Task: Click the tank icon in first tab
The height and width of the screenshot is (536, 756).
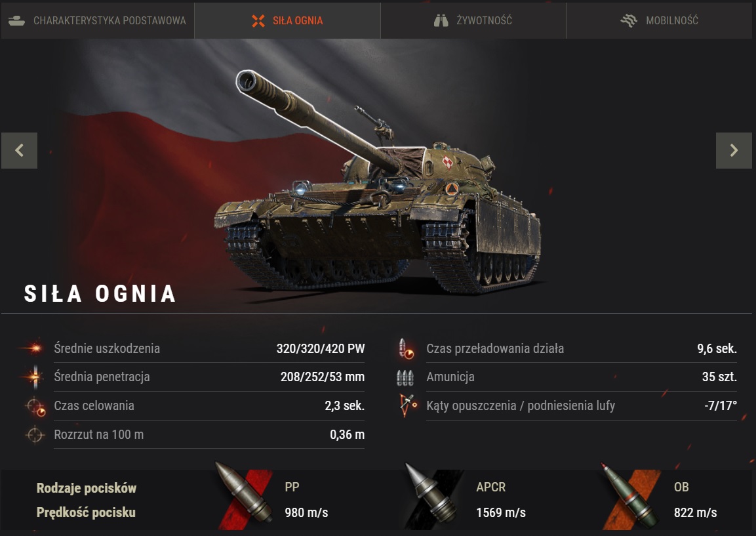Action: [x=17, y=20]
